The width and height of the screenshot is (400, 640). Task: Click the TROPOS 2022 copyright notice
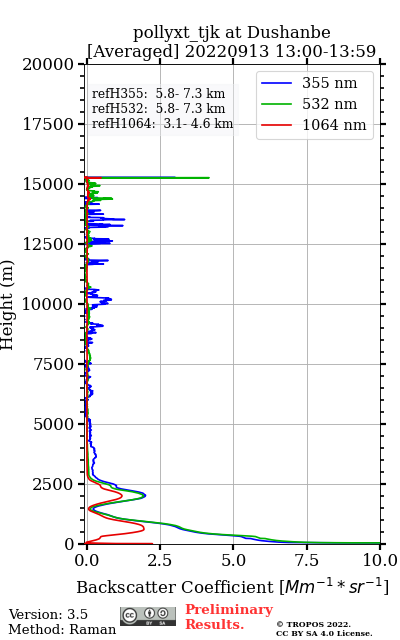click(x=324, y=629)
